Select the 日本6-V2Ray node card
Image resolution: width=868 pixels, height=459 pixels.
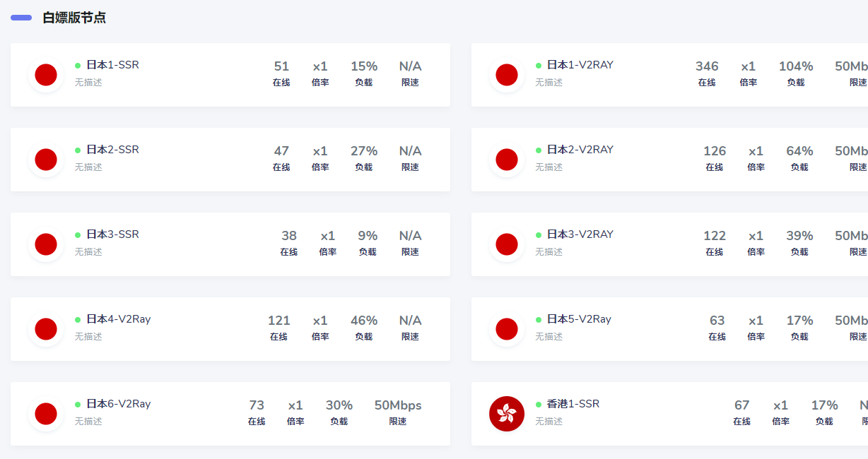(x=230, y=414)
